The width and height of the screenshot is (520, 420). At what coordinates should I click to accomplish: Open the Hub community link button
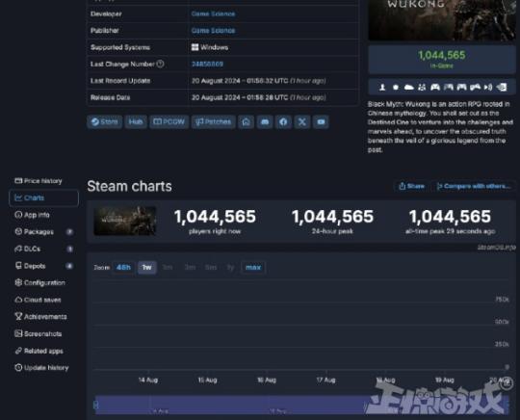[x=136, y=121]
